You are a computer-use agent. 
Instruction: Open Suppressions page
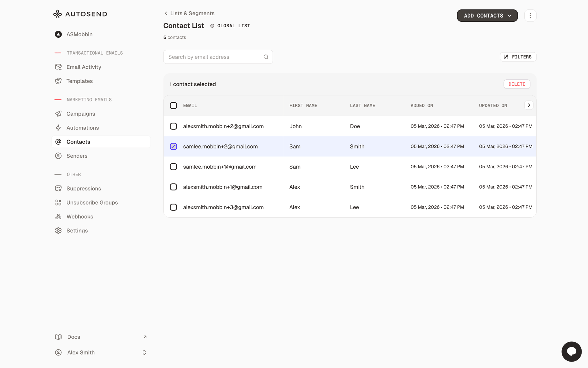[84, 189]
